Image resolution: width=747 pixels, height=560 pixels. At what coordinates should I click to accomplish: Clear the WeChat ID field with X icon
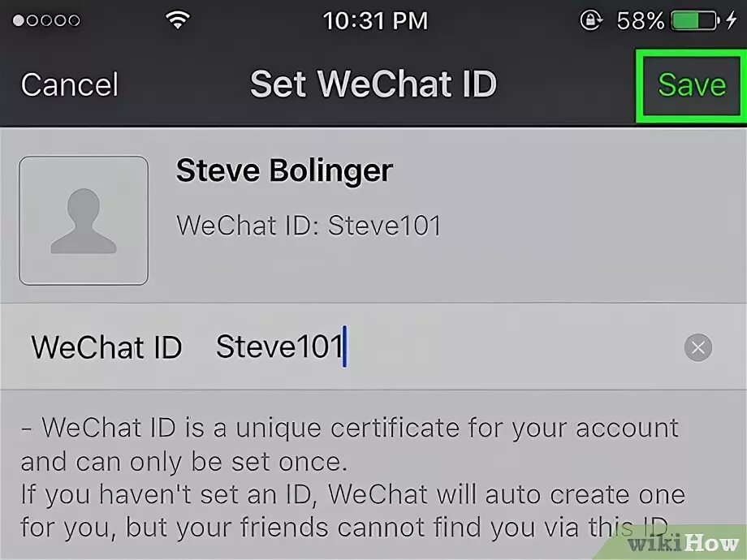tap(698, 347)
